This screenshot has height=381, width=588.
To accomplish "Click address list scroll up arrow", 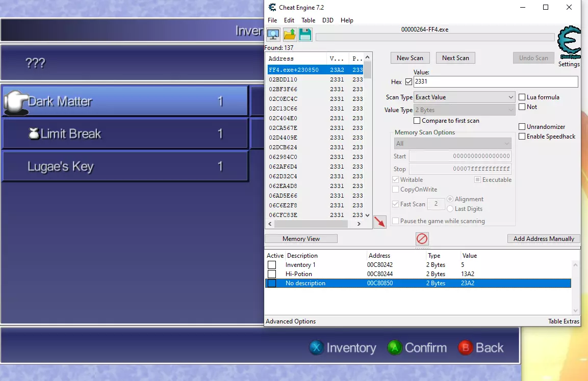I will point(368,58).
